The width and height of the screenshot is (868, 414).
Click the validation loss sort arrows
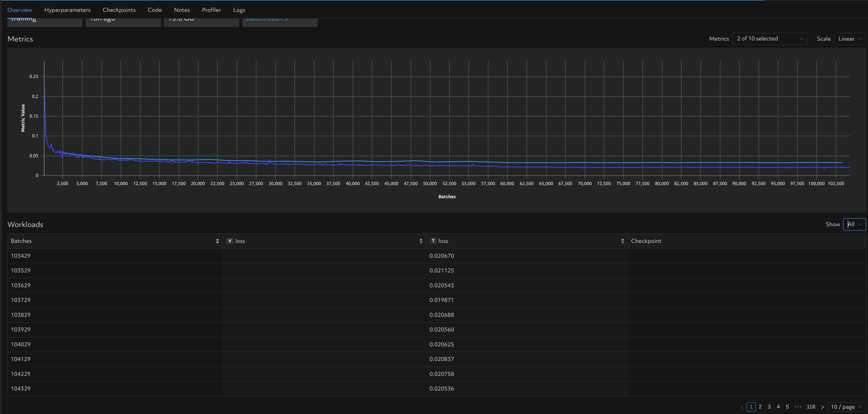coord(421,241)
